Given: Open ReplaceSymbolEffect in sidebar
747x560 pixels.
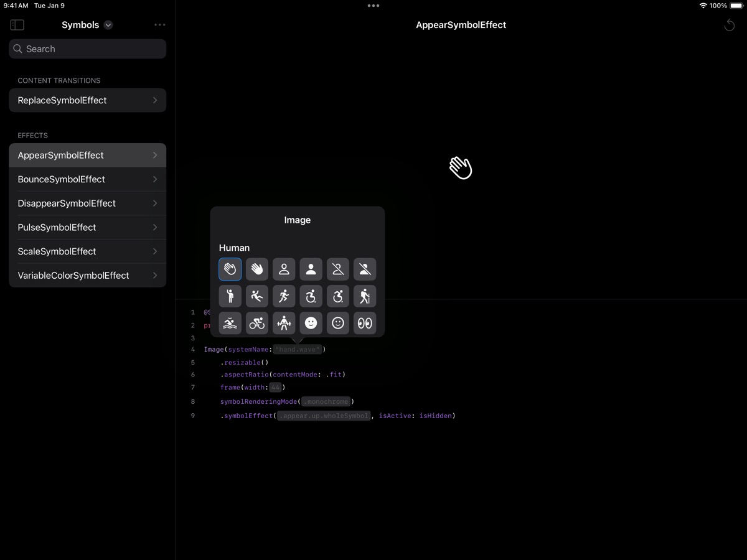Looking at the screenshot, I should (x=88, y=100).
